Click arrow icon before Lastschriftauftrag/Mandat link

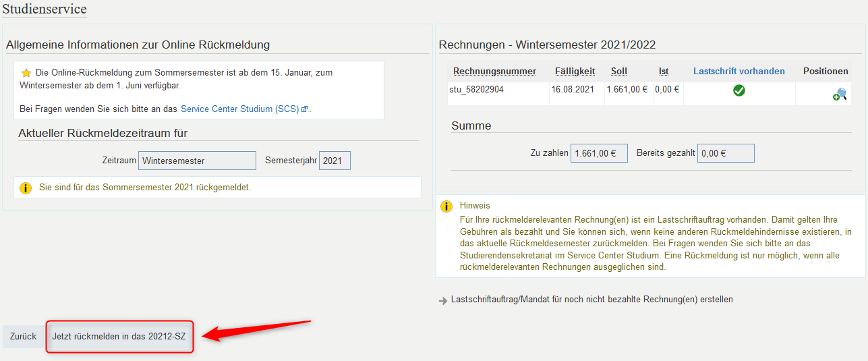point(443,300)
